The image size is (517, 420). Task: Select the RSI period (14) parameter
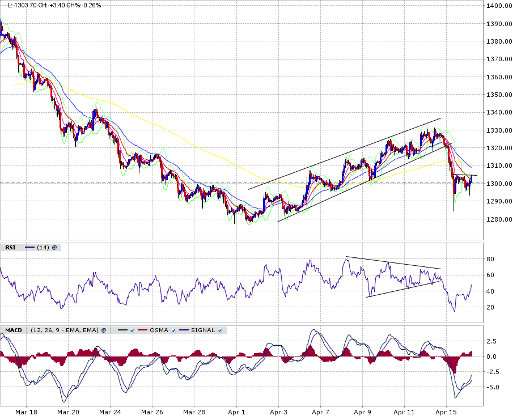pyautogui.click(x=43, y=247)
